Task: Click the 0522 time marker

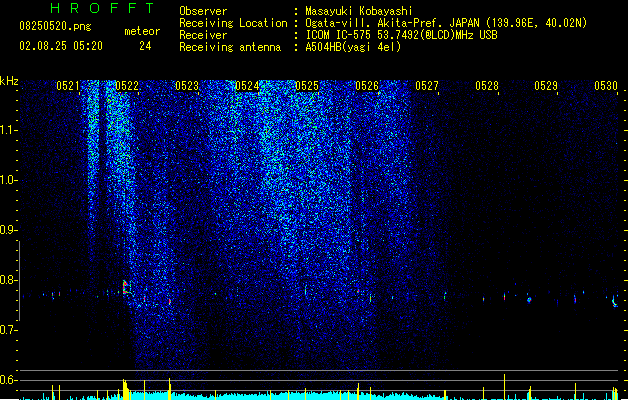Action: [127, 86]
